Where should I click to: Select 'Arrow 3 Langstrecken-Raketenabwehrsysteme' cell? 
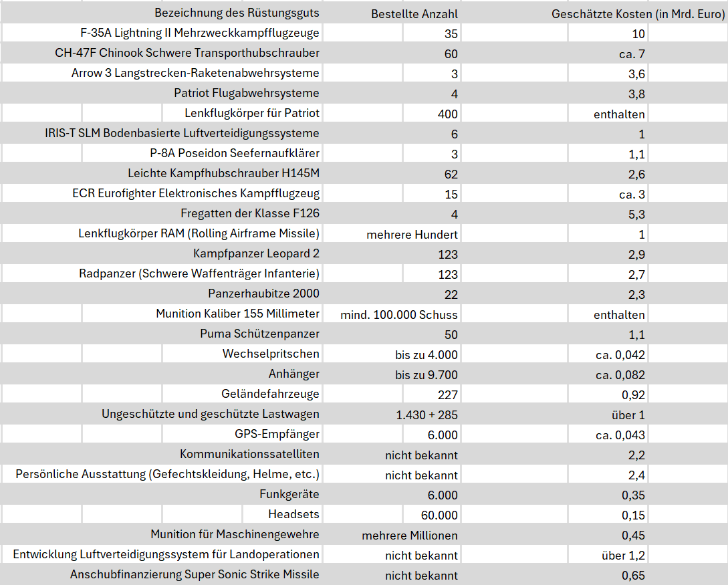click(x=195, y=73)
